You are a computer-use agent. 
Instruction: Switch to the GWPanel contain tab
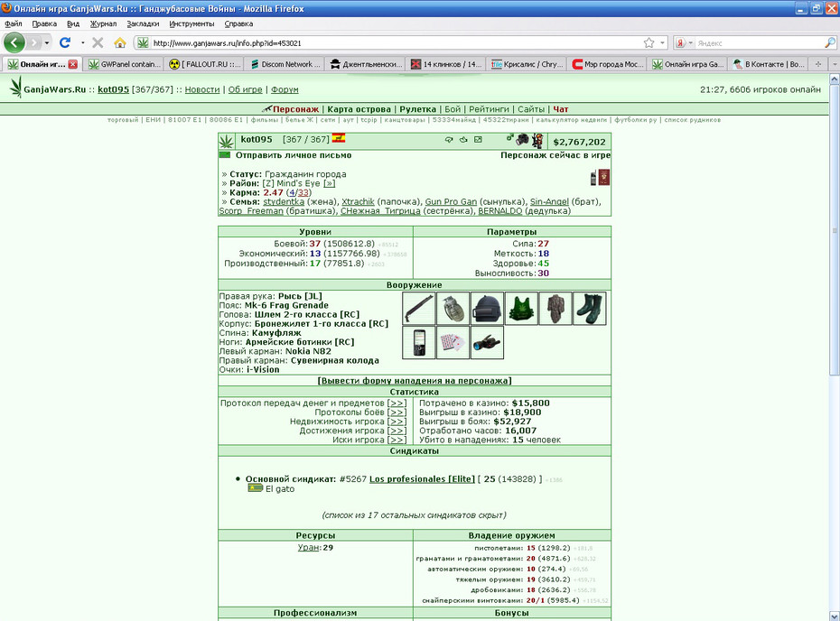[125, 64]
